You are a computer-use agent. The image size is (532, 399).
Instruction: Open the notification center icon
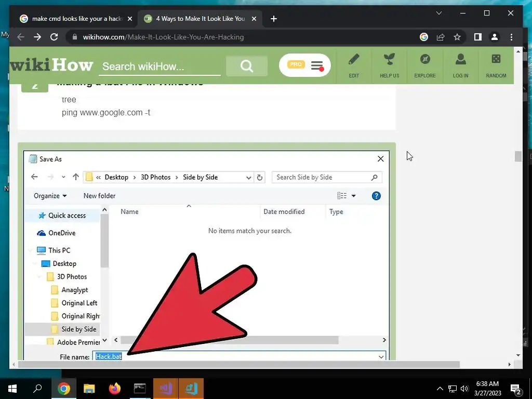click(516, 389)
